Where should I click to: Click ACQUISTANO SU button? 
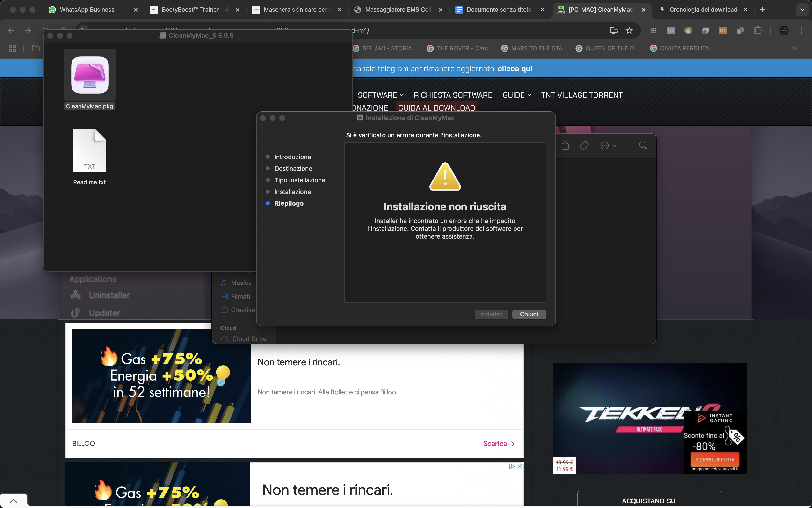click(x=649, y=500)
